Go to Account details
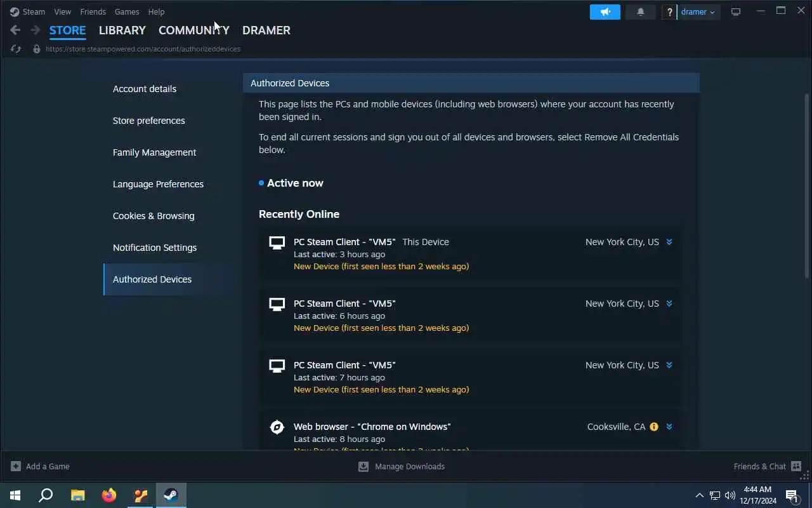812x508 pixels. (x=145, y=89)
